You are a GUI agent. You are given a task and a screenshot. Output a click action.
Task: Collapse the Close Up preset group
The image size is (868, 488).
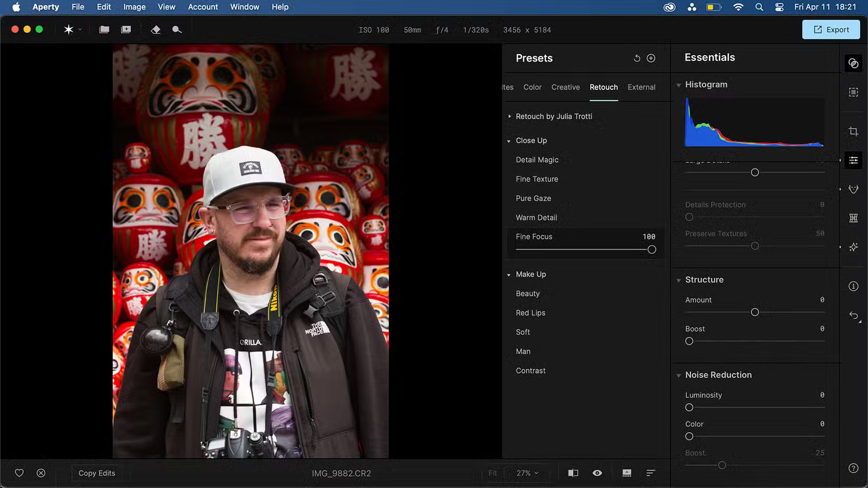[x=508, y=140]
